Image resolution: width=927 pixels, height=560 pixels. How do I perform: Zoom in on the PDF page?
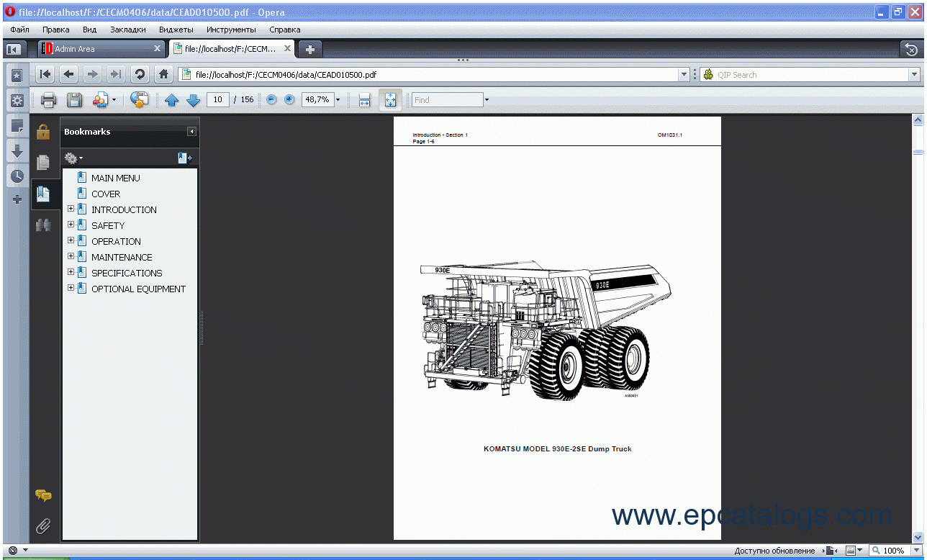[x=289, y=100]
